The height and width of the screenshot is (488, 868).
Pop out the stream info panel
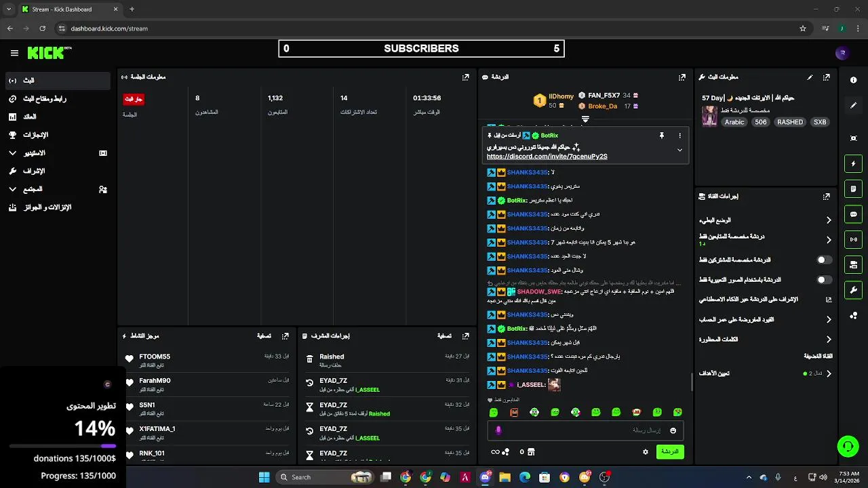(826, 77)
